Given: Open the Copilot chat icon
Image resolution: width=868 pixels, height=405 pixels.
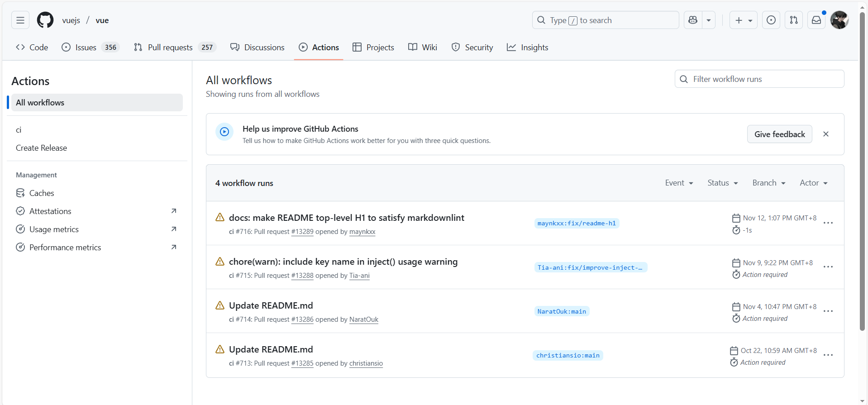Looking at the screenshot, I should [693, 20].
